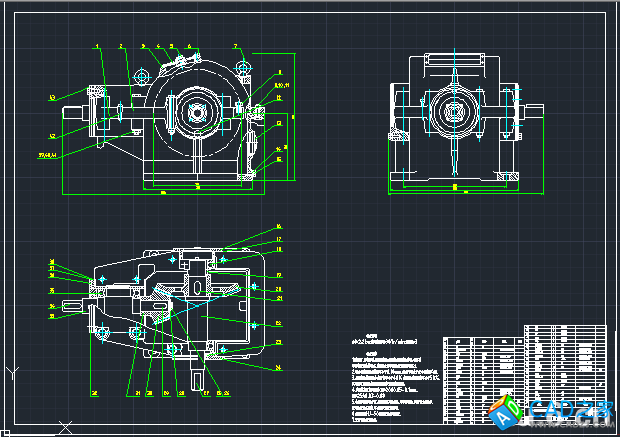Click the CAD watermark text at bottom right
Screen dimensions: 620x437
coord(572,411)
